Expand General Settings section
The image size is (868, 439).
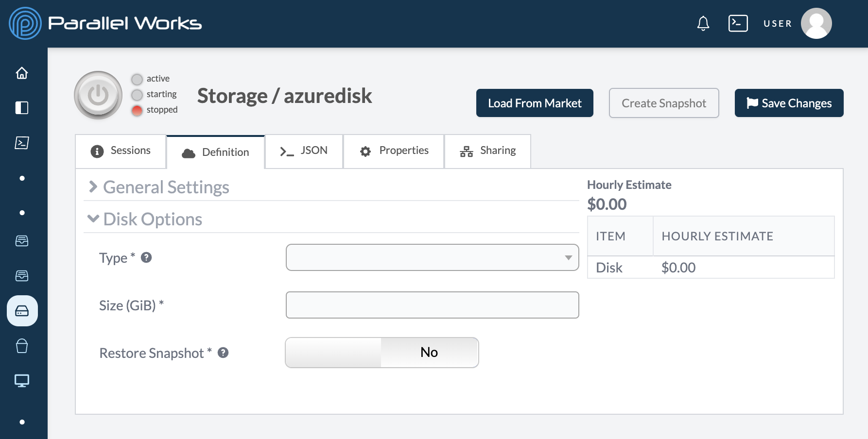pos(159,187)
